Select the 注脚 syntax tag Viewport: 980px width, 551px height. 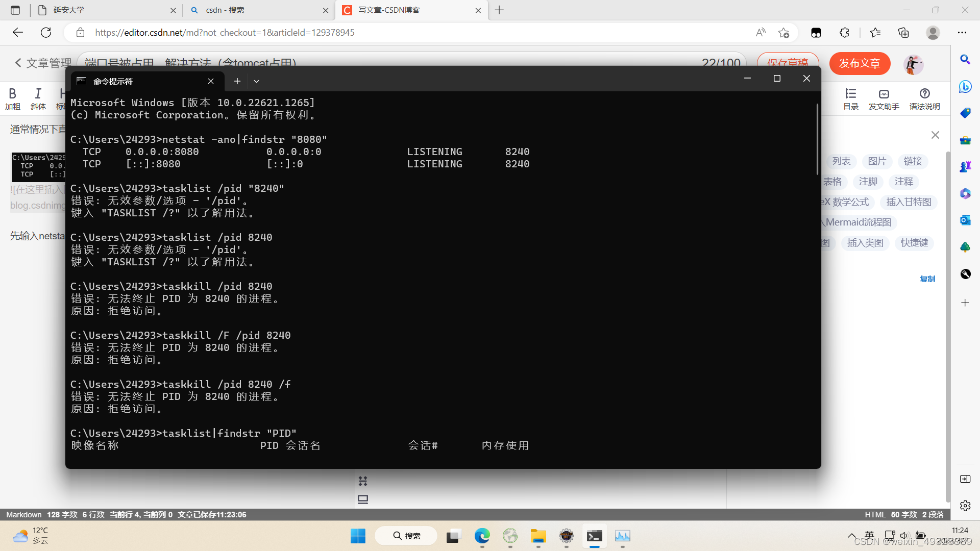(x=868, y=182)
